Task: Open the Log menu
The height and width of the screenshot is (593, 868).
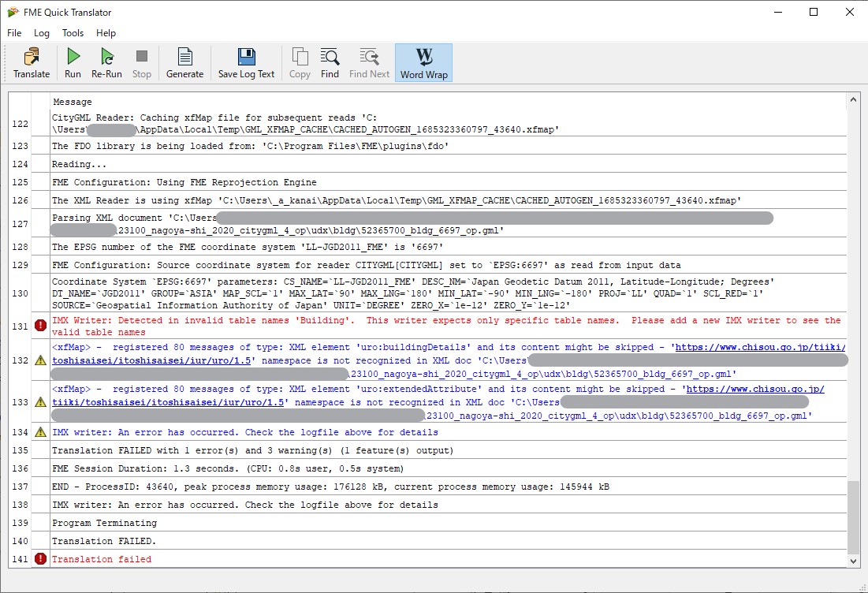Action: pos(41,33)
